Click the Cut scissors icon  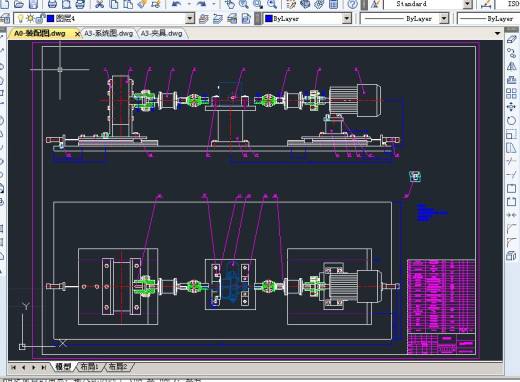(100, 4)
